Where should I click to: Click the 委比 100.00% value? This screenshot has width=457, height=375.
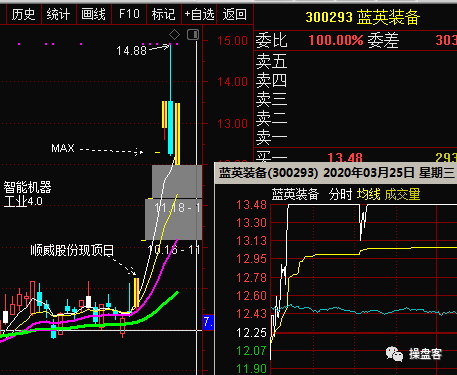coord(336,41)
